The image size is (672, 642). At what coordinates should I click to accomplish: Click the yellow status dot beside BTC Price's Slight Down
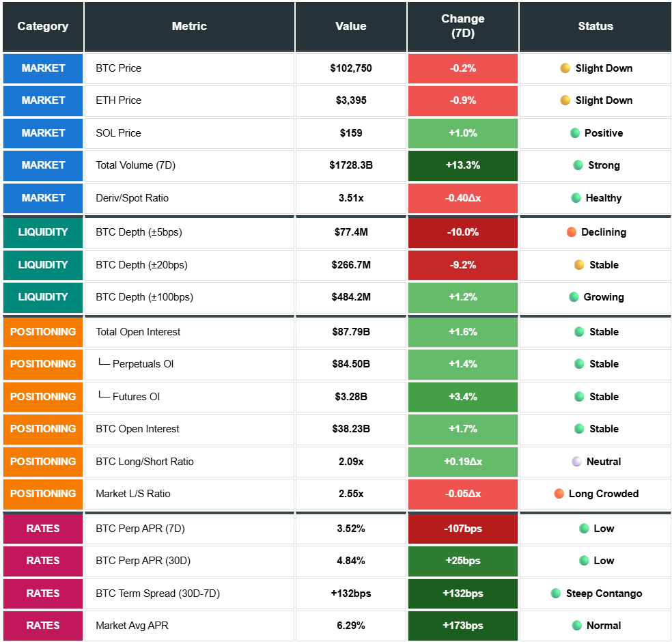coord(565,68)
